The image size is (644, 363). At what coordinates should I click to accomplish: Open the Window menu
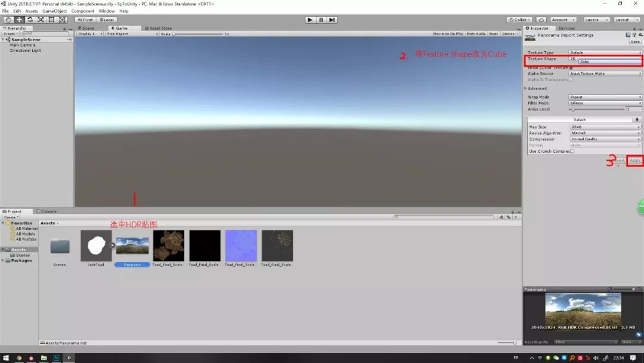pos(107,10)
